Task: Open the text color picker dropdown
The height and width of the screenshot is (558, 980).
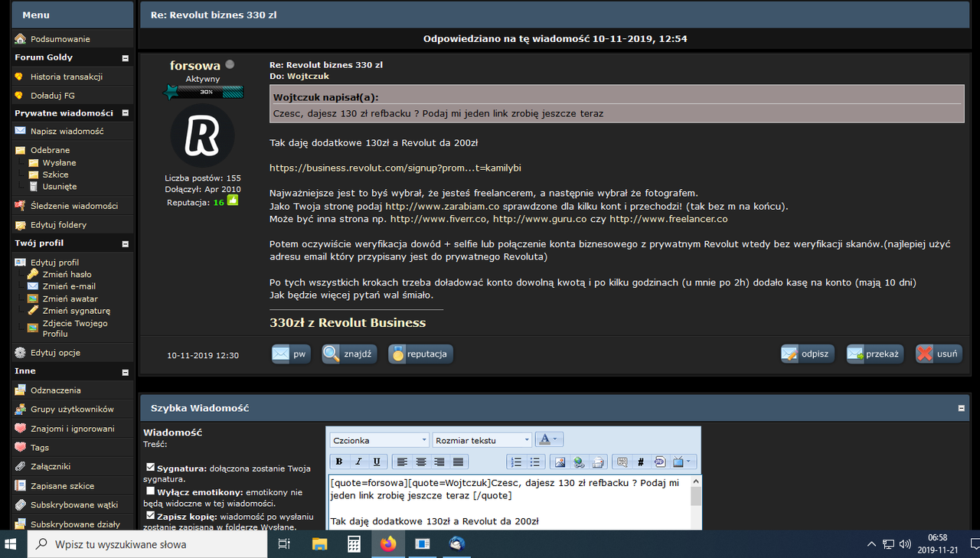Action: [x=550, y=439]
